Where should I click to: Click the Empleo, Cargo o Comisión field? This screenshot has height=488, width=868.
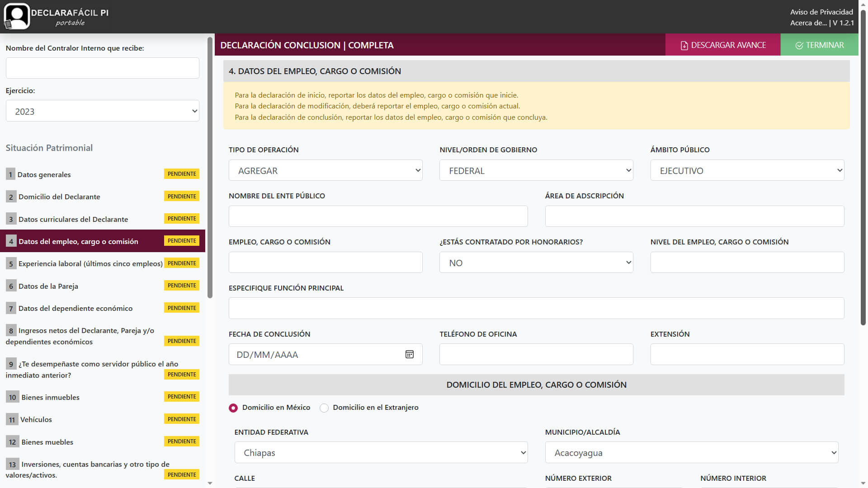tap(325, 262)
